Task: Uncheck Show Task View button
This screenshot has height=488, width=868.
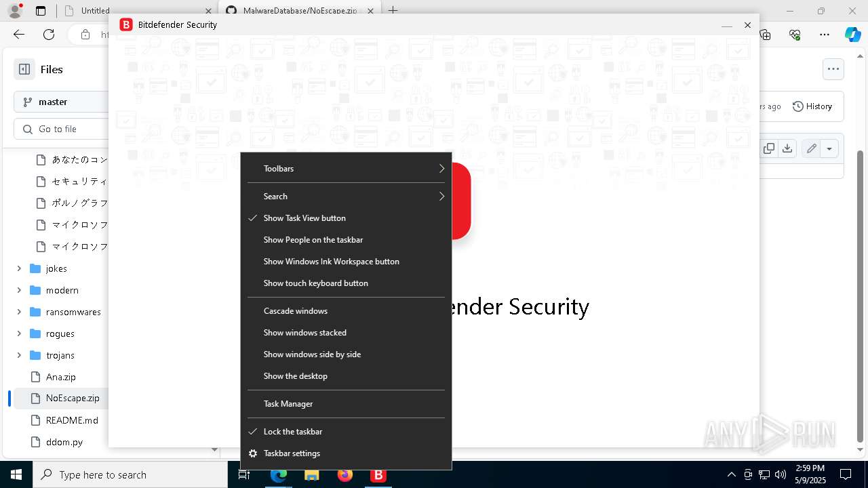Action: coord(346,218)
